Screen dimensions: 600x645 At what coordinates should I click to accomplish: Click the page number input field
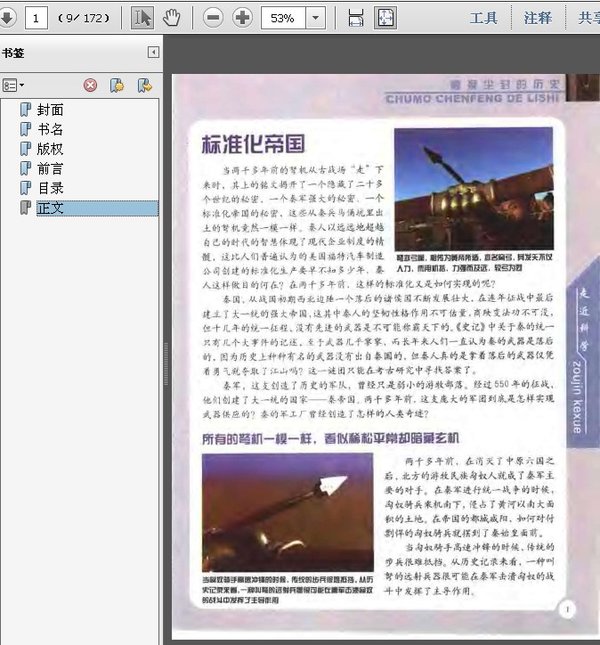(x=37, y=18)
